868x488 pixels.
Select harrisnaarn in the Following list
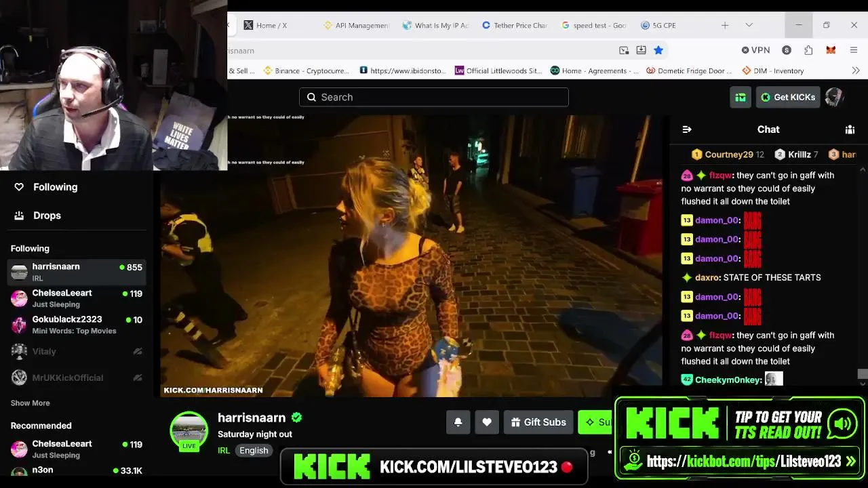pyautogui.click(x=77, y=272)
